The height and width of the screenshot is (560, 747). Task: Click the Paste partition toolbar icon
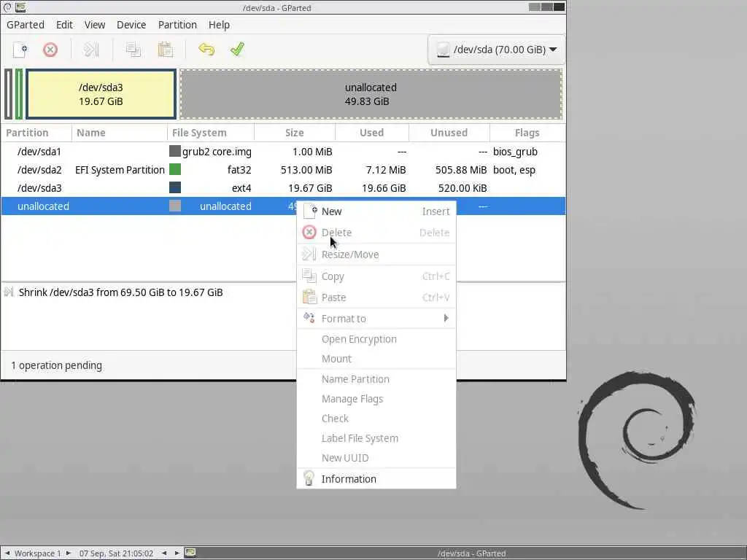[165, 50]
